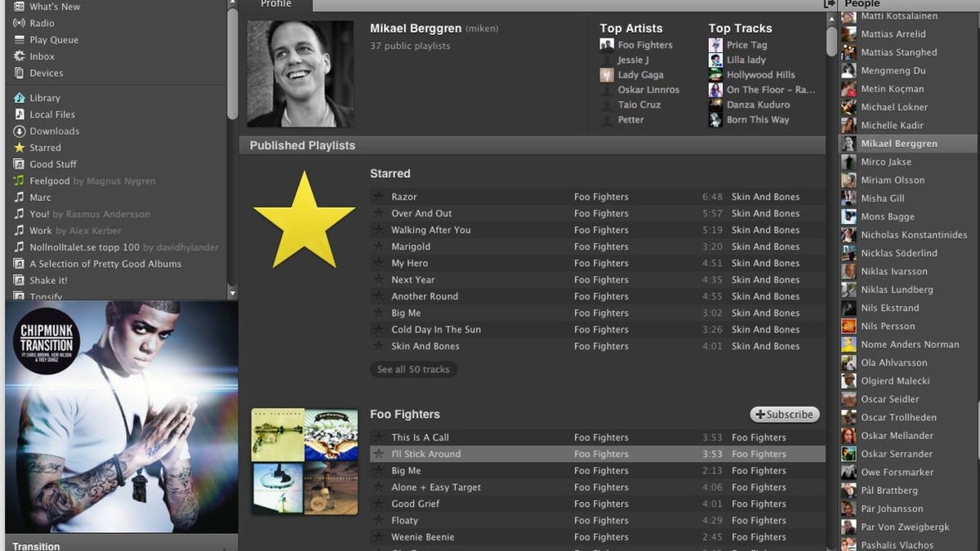This screenshot has width=980, height=551.
Task: Click the down arrow below the playlist sidebar
Action: click(231, 292)
